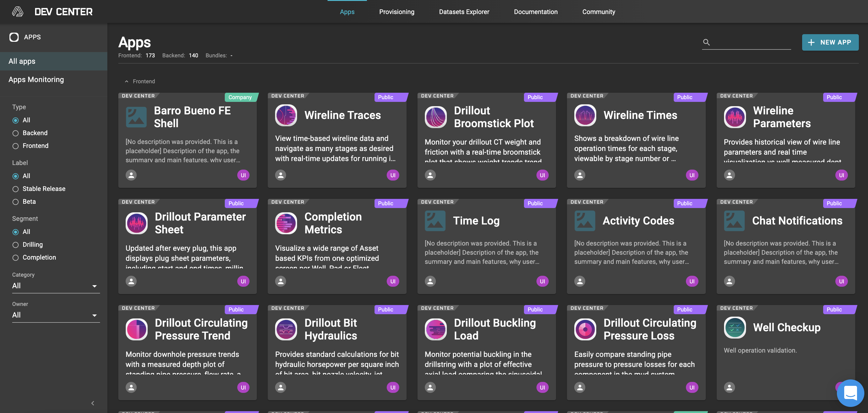
Task: Open the Provisioning tab
Action: 396,12
